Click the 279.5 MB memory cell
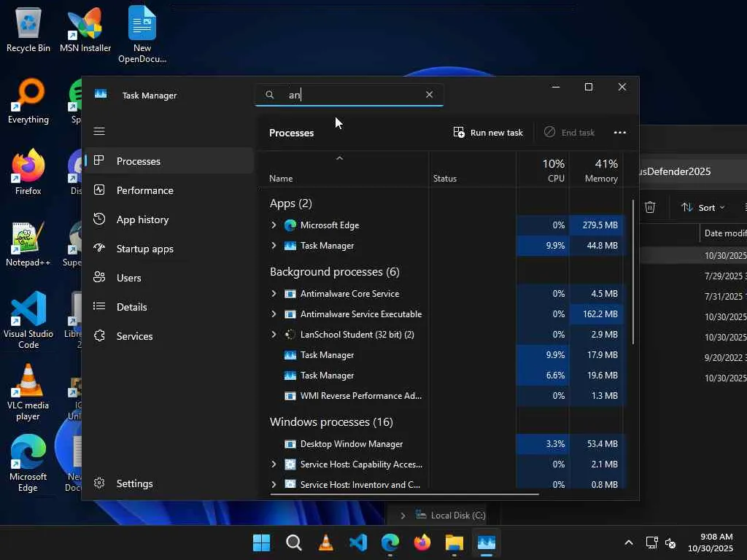Screen dimensions: 747x560 597,225
